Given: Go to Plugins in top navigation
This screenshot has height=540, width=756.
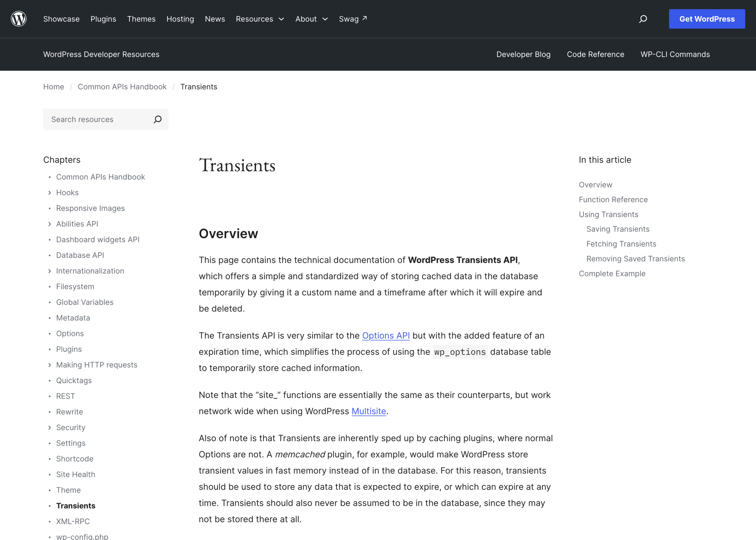Looking at the screenshot, I should [103, 19].
